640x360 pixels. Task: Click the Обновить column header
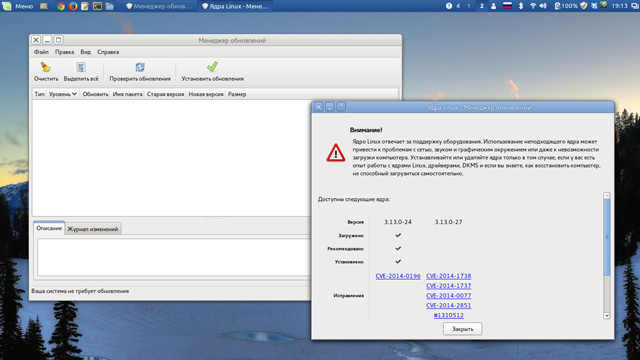tap(96, 94)
